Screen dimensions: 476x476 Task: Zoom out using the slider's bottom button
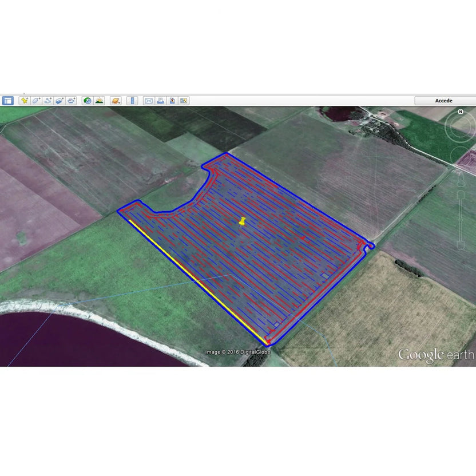click(x=461, y=245)
